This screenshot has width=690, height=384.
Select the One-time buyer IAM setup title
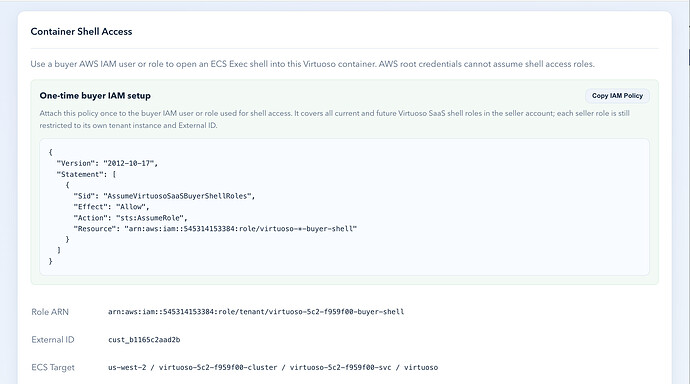point(95,96)
